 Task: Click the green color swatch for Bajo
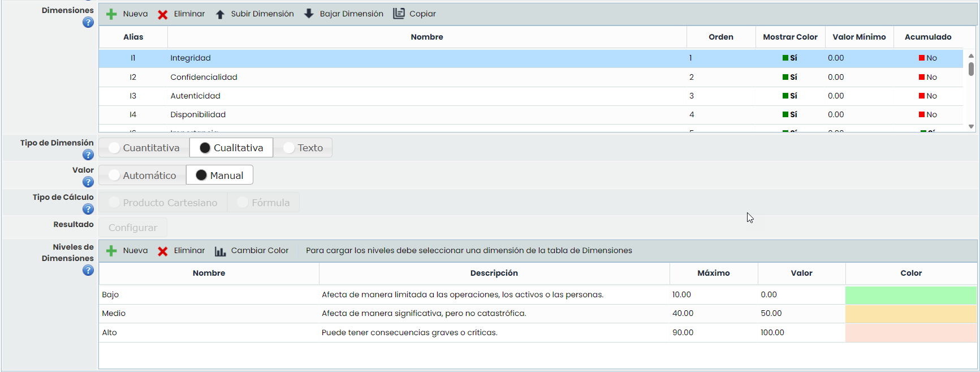point(910,295)
